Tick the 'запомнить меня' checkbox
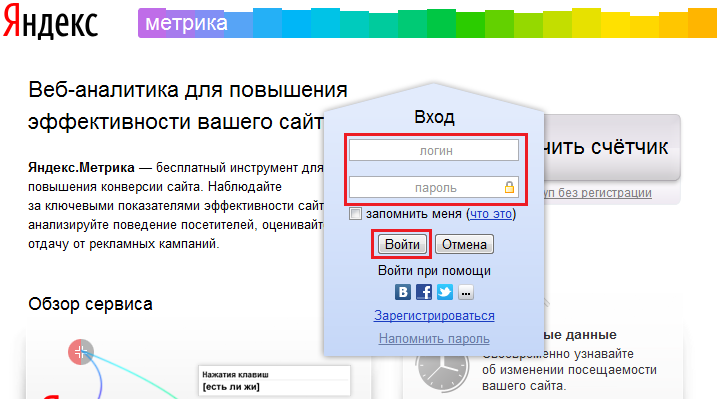 click(355, 214)
